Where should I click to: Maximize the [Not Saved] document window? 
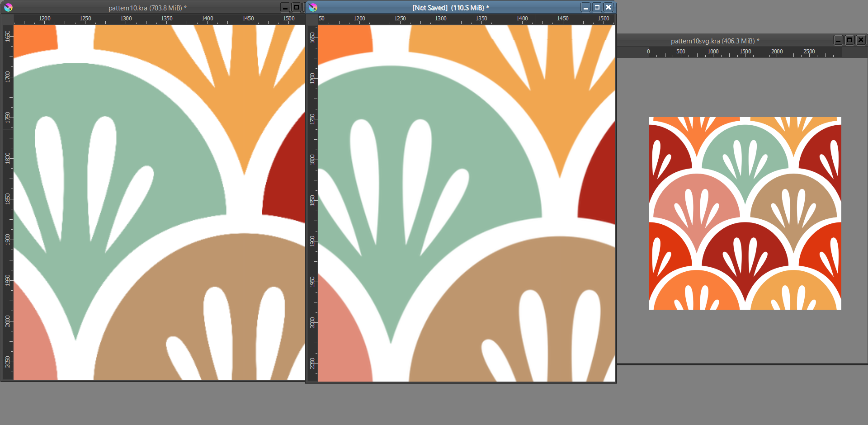pos(597,7)
